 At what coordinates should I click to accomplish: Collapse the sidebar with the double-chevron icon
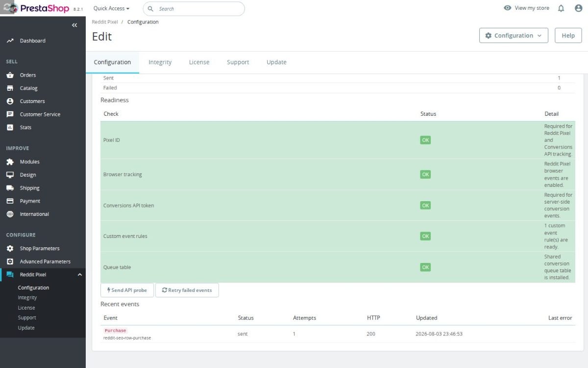pos(74,25)
